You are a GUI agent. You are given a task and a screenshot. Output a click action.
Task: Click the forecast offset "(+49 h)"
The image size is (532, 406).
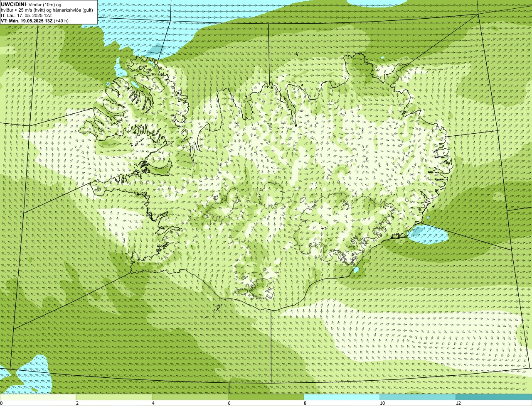61,21
